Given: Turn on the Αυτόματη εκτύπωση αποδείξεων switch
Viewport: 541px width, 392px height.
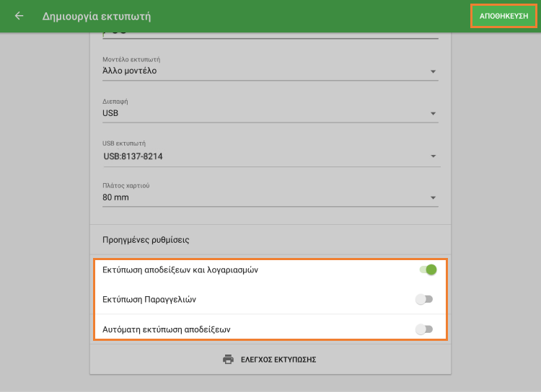Looking at the screenshot, I should pos(424,329).
